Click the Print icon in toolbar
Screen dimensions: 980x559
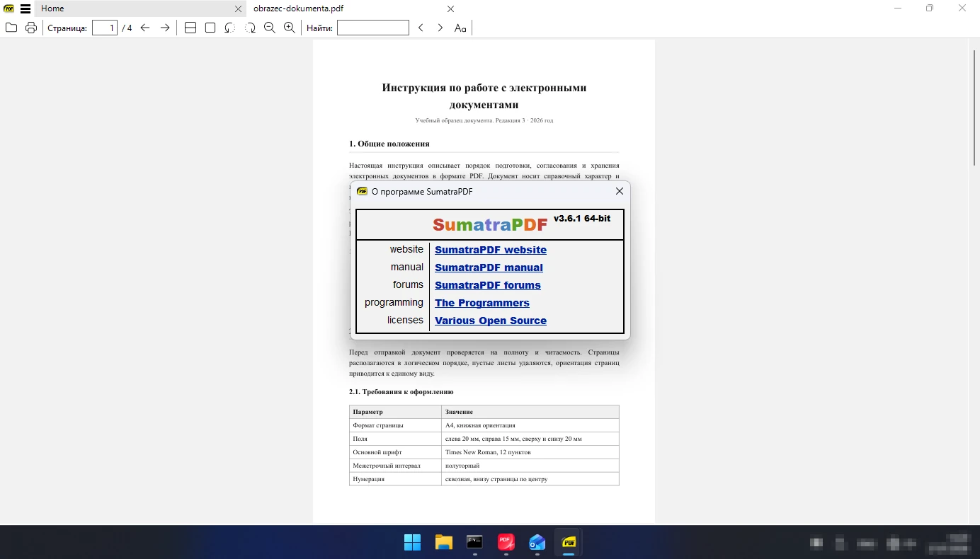31,28
